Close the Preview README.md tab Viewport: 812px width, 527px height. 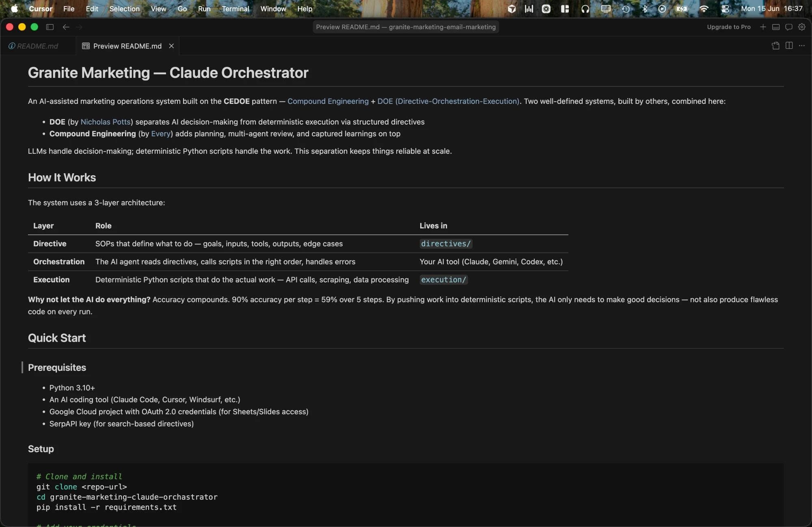(171, 46)
